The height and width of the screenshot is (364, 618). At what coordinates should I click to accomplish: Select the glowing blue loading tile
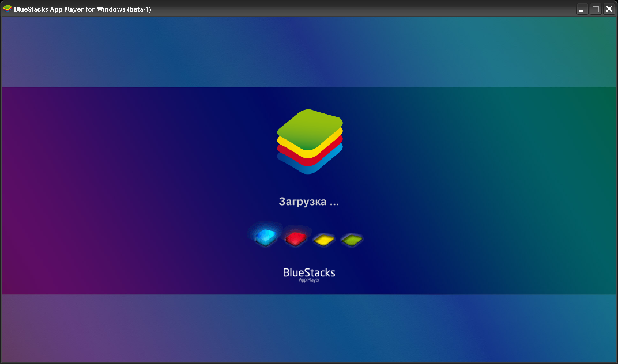[x=266, y=235]
